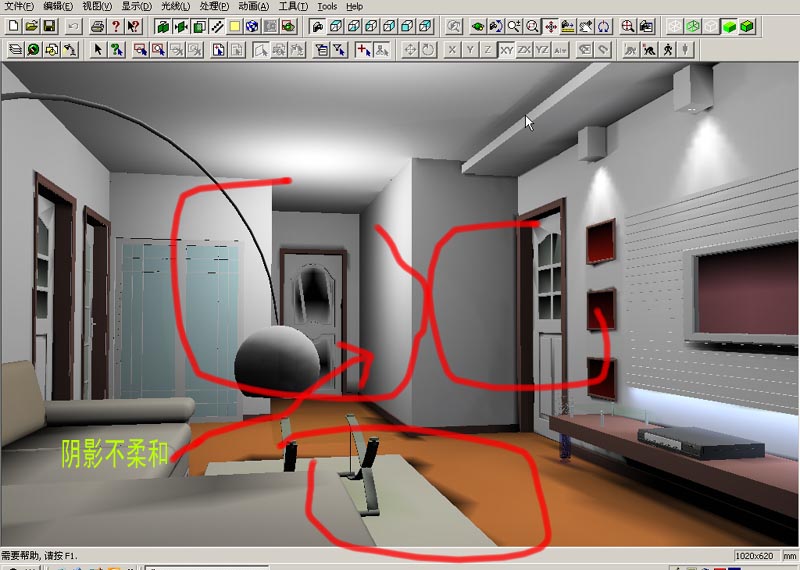Open the Luminaires desk lamp icon
Viewport: 800px width, 570px height.
pos(70,49)
